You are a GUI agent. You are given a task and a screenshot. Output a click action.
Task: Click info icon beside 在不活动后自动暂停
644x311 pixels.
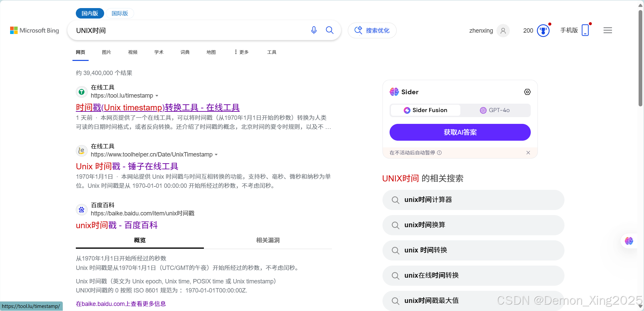point(439,152)
